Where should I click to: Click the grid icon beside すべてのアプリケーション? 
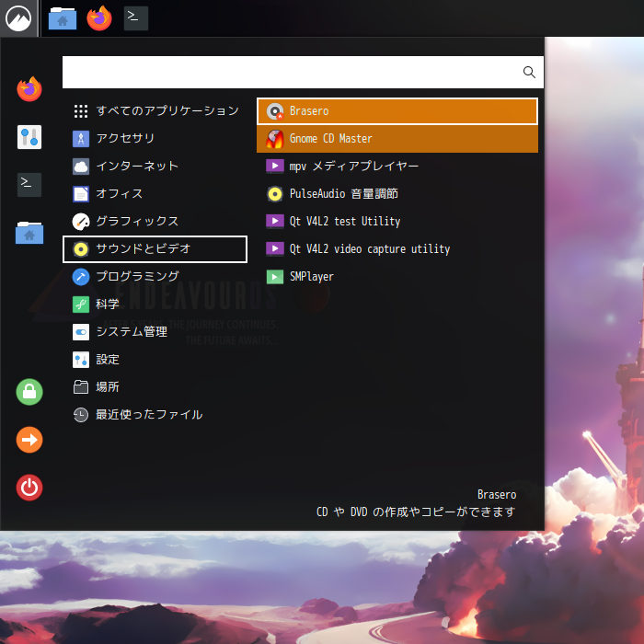pyautogui.click(x=81, y=111)
